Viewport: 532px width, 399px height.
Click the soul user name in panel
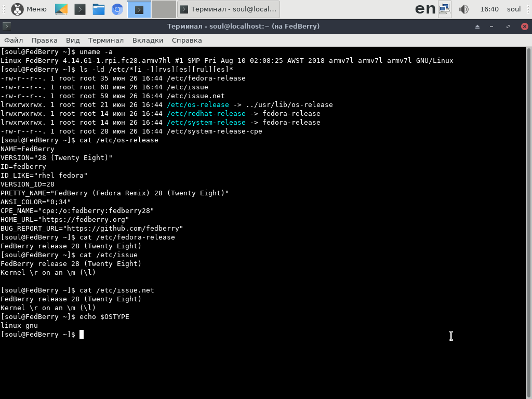[x=514, y=9]
